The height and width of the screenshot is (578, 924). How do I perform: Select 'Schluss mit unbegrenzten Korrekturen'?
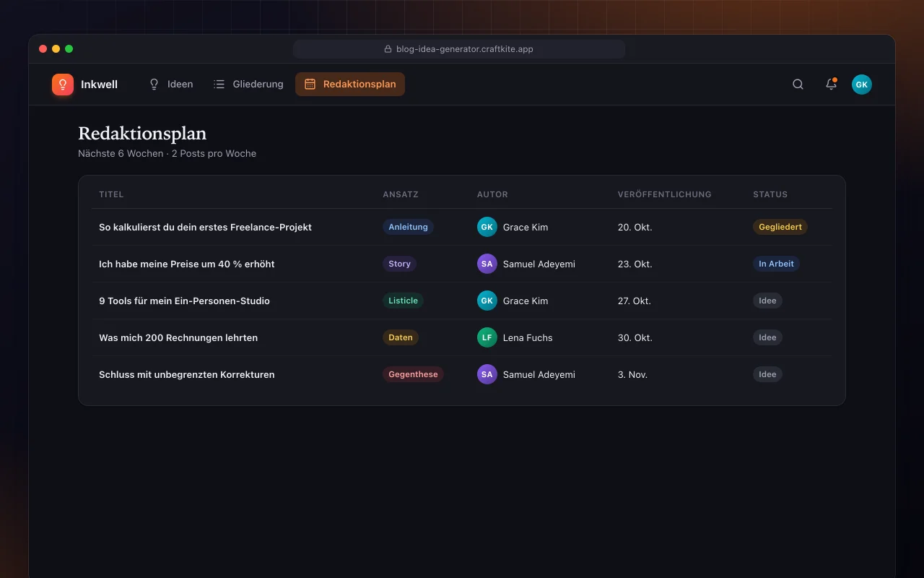click(x=187, y=374)
